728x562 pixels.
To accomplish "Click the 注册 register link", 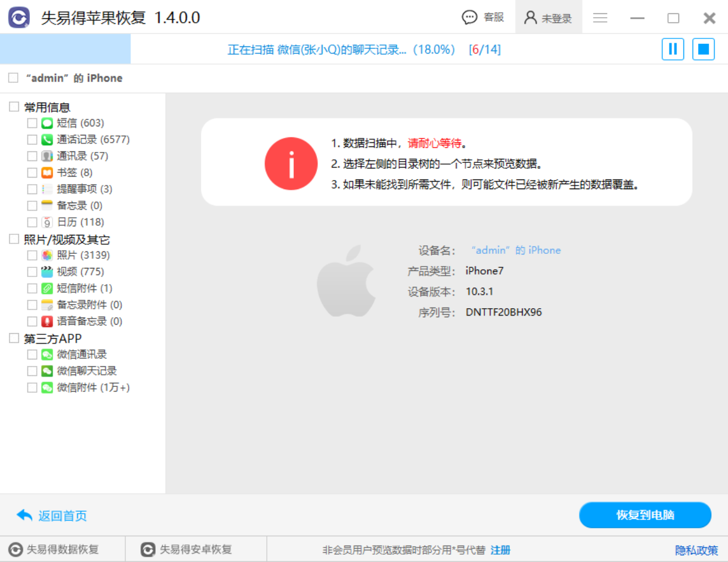I will click(x=501, y=550).
